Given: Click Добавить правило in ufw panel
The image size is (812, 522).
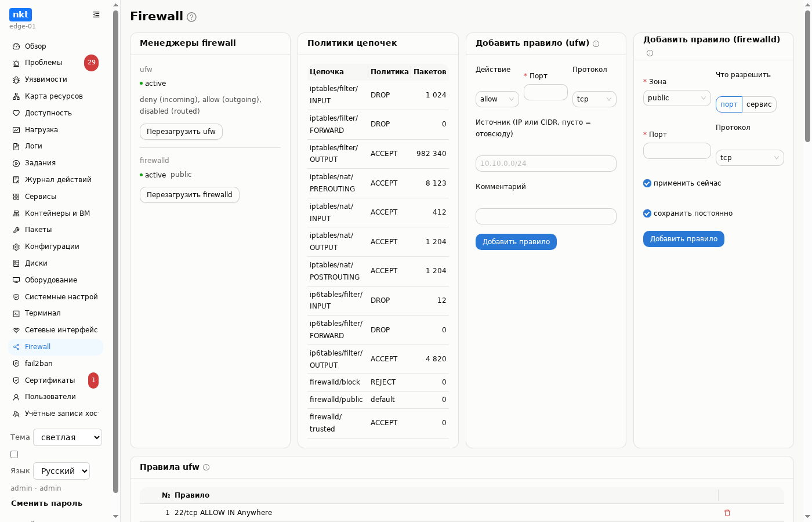Looking at the screenshot, I should pyautogui.click(x=516, y=242).
